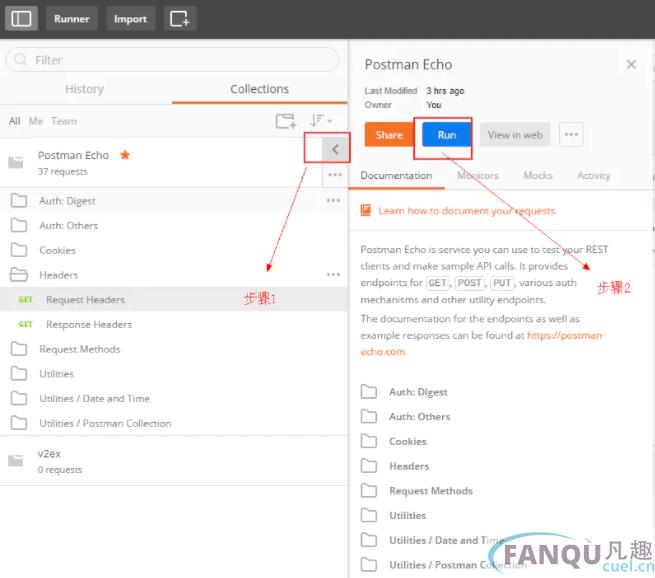655x578 pixels.
Task: Unstar the Postman Echo collection
Action: tap(125, 155)
